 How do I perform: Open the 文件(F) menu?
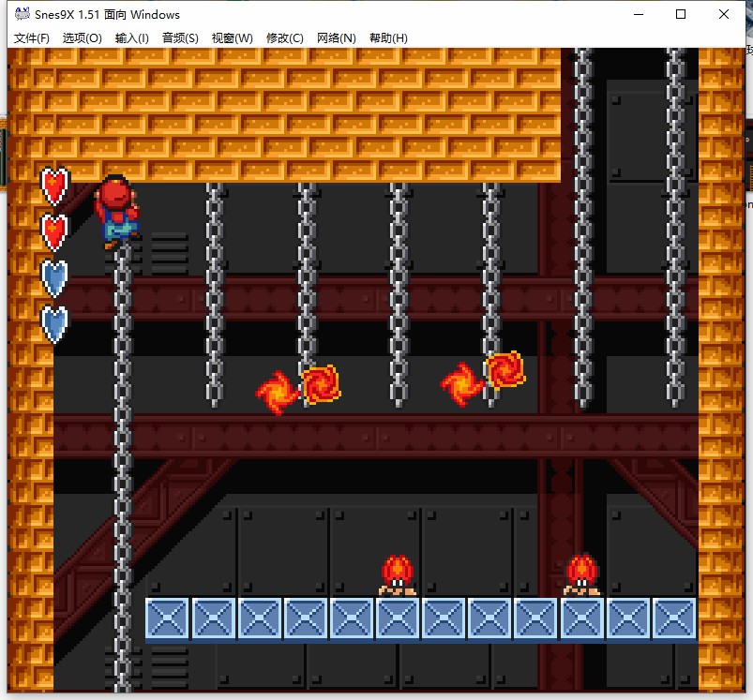coord(32,38)
